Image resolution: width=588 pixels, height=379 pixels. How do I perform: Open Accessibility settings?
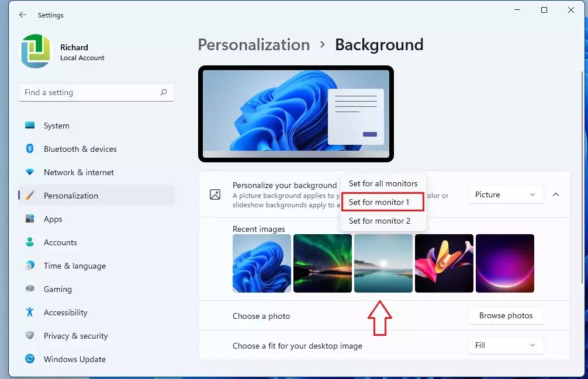point(65,312)
